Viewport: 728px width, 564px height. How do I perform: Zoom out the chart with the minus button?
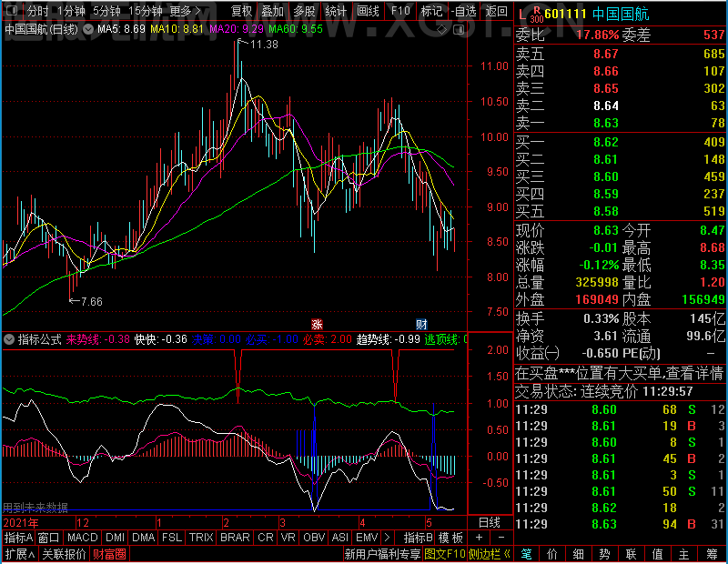click(x=501, y=538)
